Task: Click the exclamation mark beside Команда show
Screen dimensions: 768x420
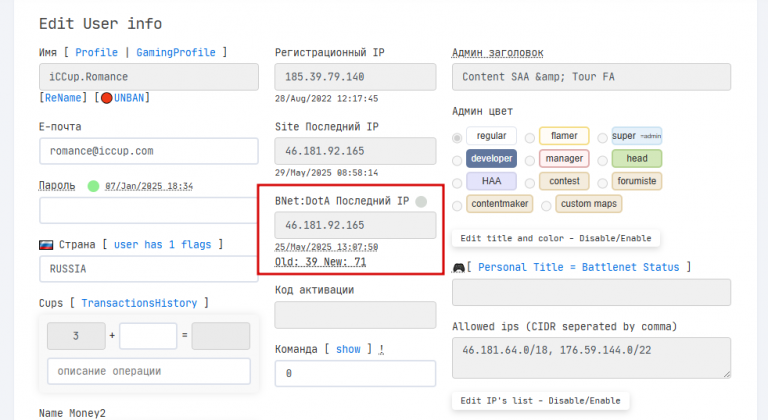Action: 382,349
